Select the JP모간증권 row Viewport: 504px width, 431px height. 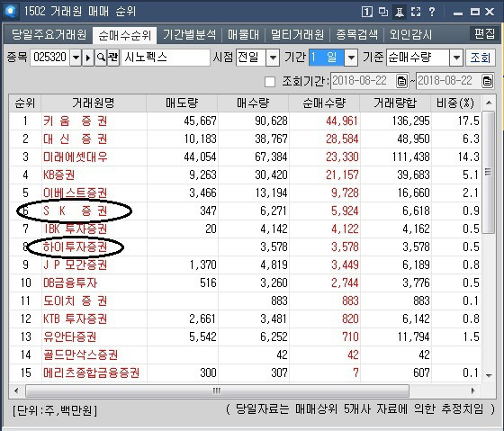tap(245, 265)
